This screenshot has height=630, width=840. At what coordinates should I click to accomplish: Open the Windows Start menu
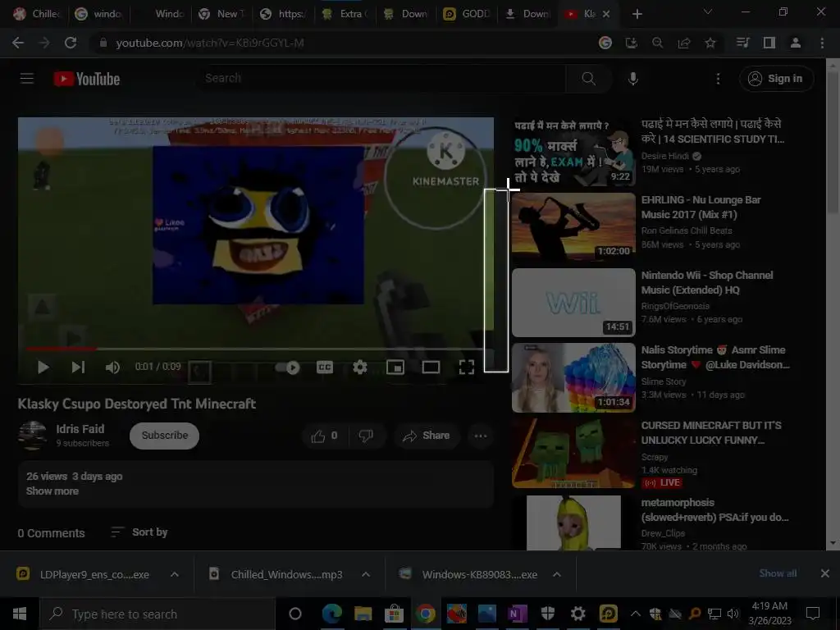pos(20,614)
